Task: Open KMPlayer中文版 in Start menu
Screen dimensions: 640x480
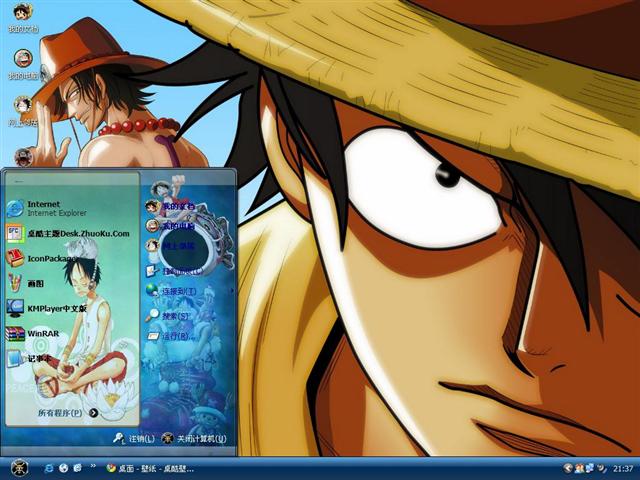Action: pyautogui.click(x=72, y=309)
